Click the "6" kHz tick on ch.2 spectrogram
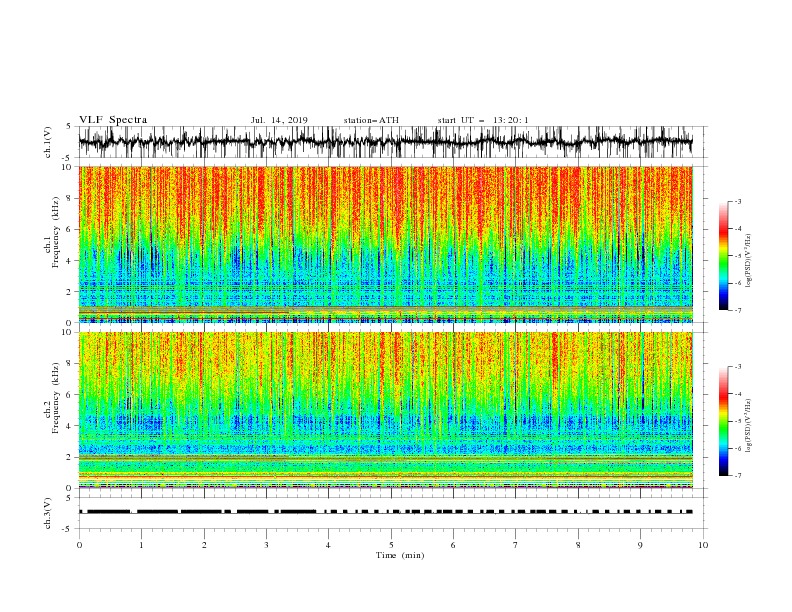Viewport: 792px width, 612px height. [x=71, y=395]
